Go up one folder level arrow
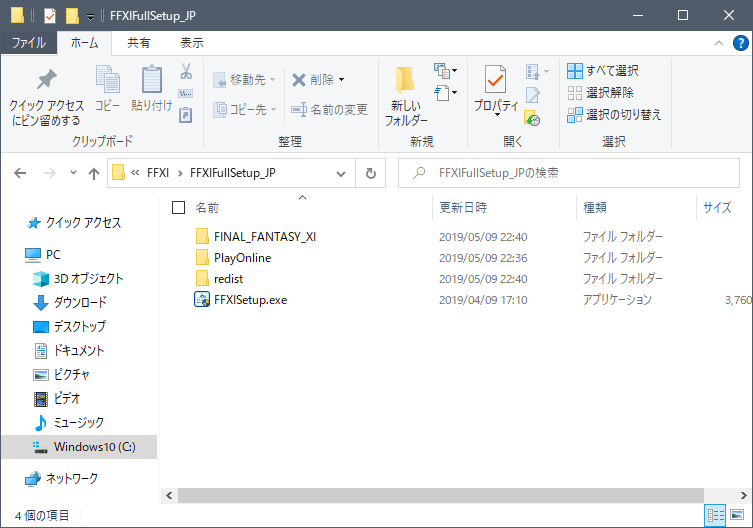Screen dimensions: 753x528 point(94,173)
